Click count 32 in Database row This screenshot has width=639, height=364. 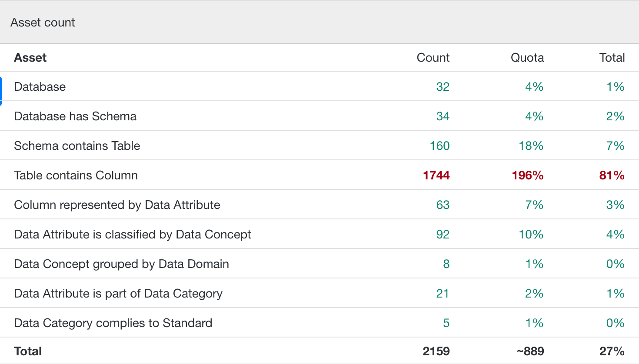[443, 87]
